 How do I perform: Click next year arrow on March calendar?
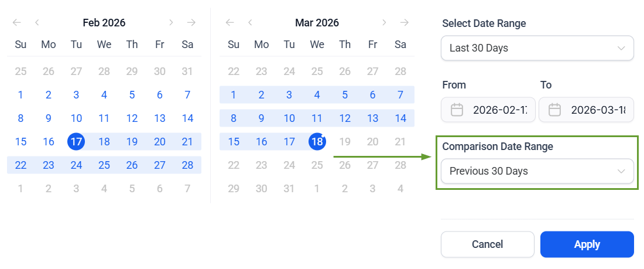click(405, 23)
